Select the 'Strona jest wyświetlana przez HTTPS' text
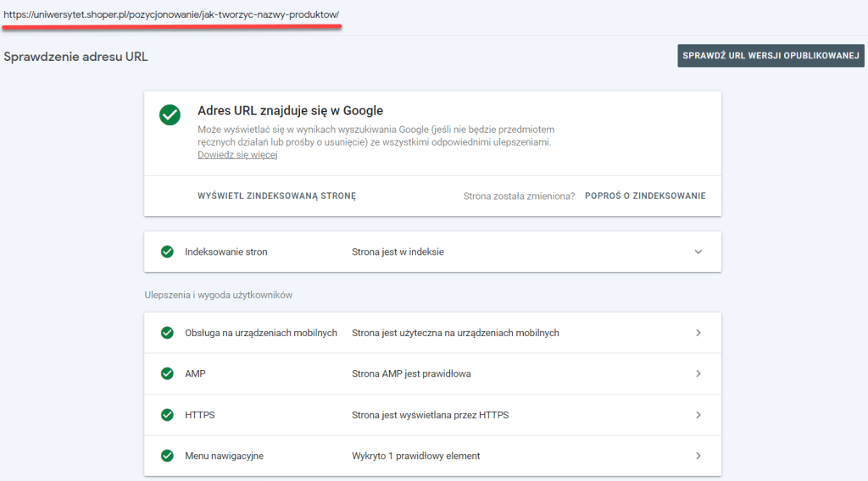 click(x=430, y=415)
